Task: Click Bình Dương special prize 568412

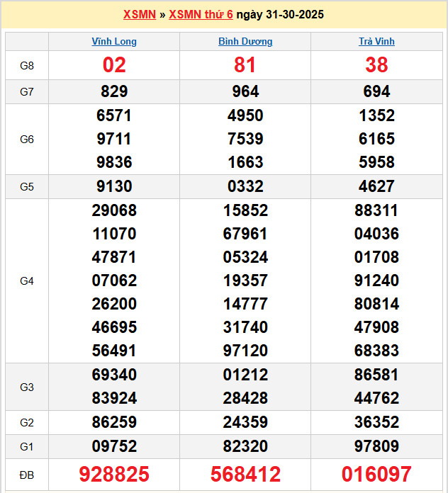Action: [x=245, y=474]
